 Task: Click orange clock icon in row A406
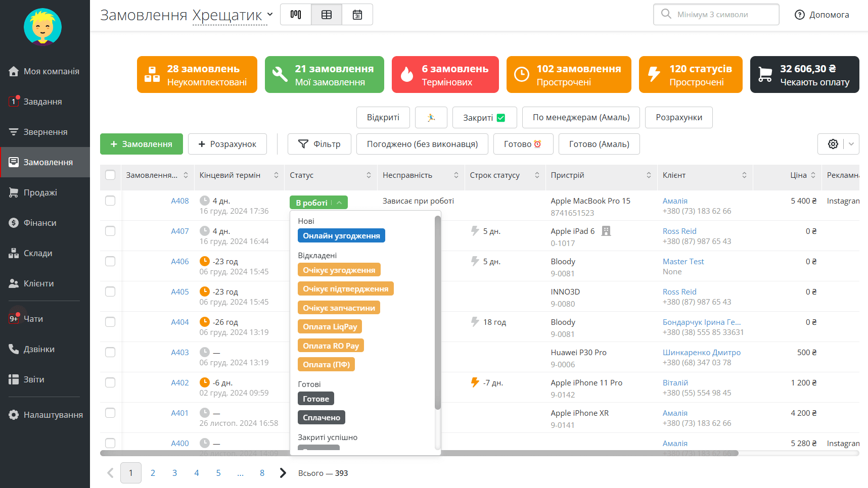[x=205, y=261]
